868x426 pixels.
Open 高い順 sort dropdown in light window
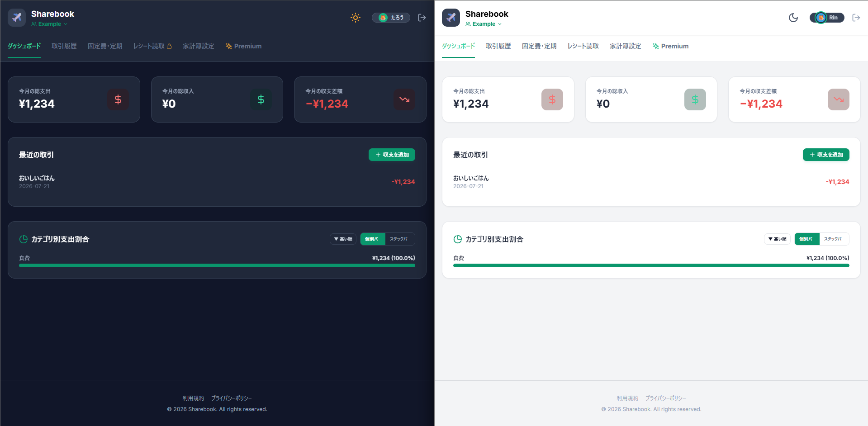tap(777, 239)
